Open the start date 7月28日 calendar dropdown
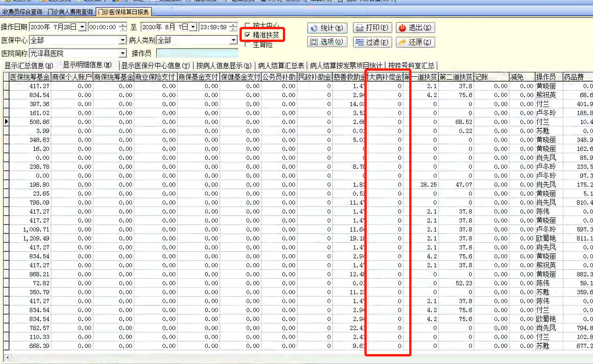593x364 pixels. click(82, 27)
